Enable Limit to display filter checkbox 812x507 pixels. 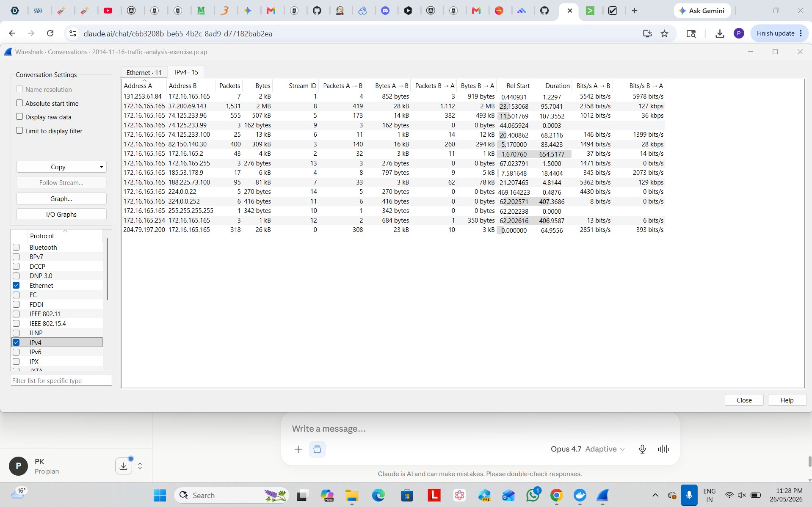(x=19, y=130)
